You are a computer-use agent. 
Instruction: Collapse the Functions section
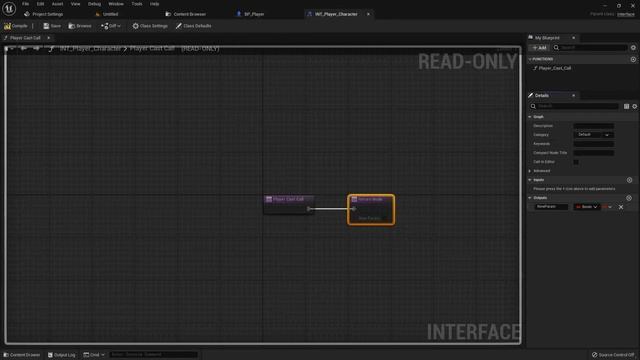coord(530,59)
